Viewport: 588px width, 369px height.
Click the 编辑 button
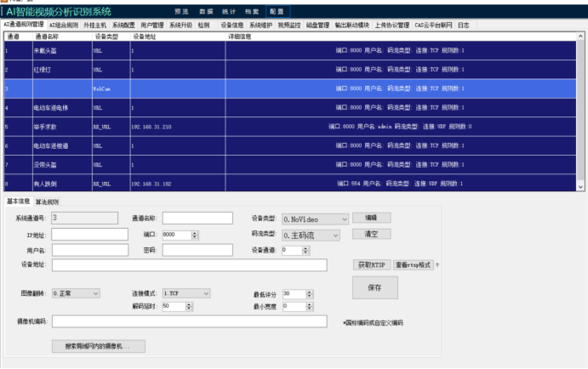click(372, 218)
